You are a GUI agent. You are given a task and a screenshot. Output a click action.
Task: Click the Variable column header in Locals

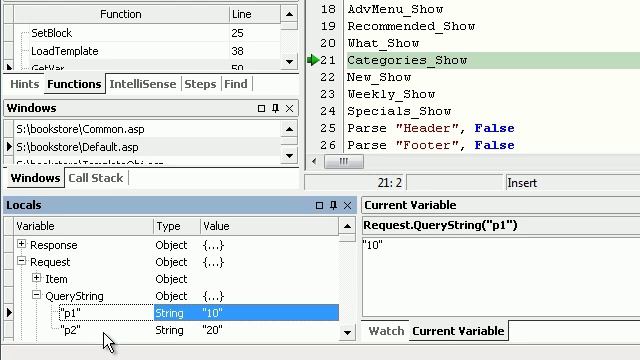click(84, 226)
